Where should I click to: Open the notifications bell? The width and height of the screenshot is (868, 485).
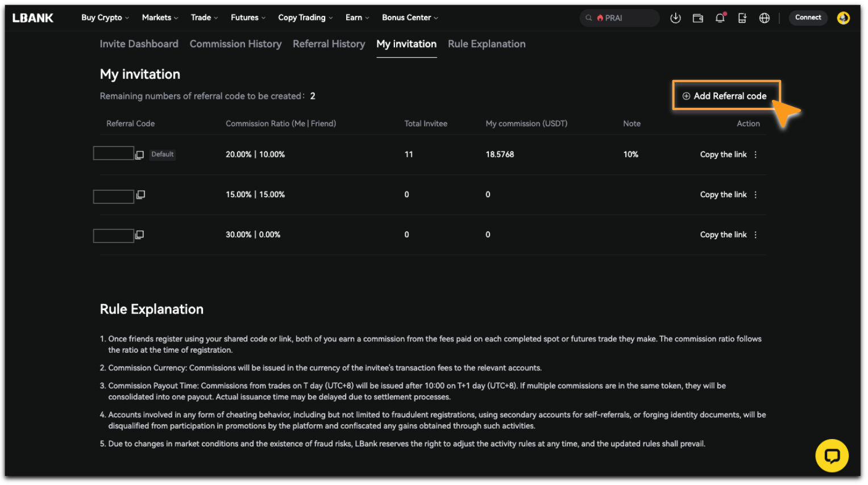click(720, 18)
